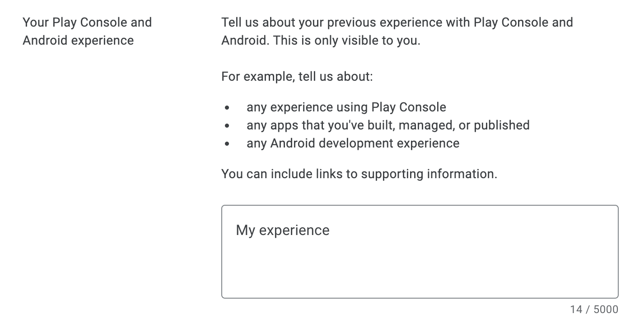Click the "Your Play Console and" heading line
The image size is (644, 332).
(x=87, y=23)
